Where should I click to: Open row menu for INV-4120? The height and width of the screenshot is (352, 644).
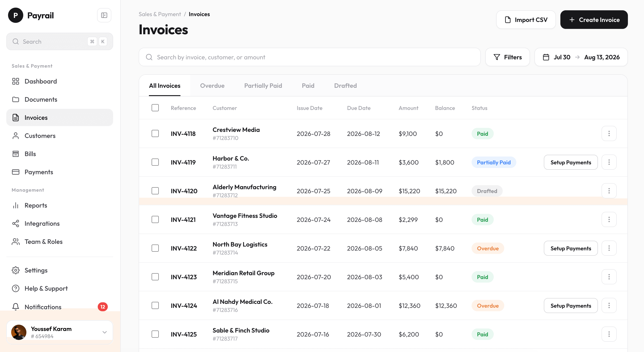pyautogui.click(x=609, y=191)
